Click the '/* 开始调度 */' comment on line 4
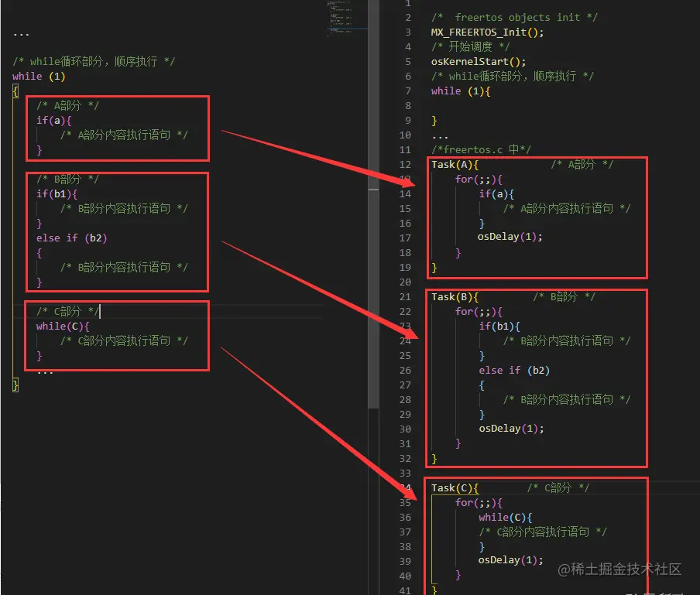The width and height of the screenshot is (700, 595). click(x=470, y=47)
